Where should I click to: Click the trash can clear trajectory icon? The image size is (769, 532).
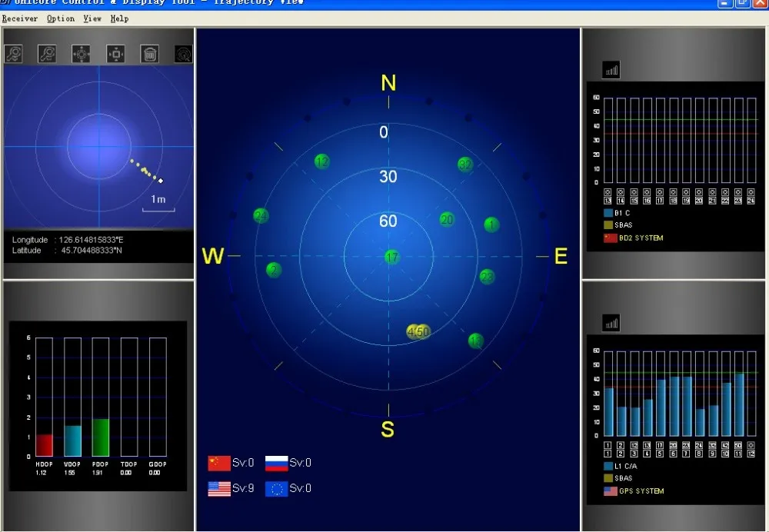(x=150, y=54)
